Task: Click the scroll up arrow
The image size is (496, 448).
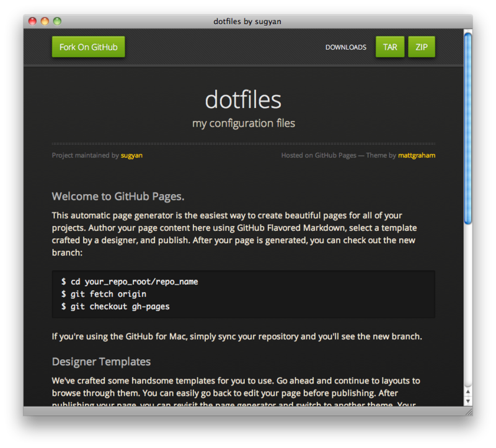Action: point(468,392)
